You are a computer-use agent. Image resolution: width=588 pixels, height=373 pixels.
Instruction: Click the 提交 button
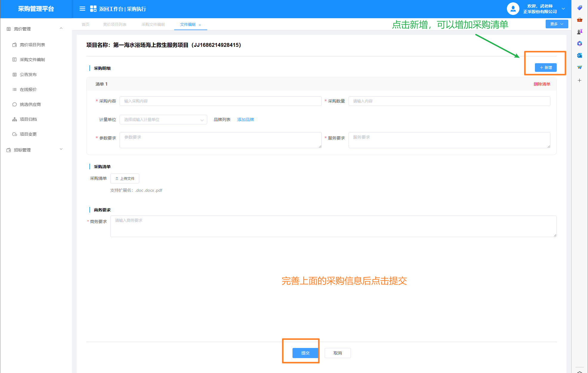coord(305,353)
